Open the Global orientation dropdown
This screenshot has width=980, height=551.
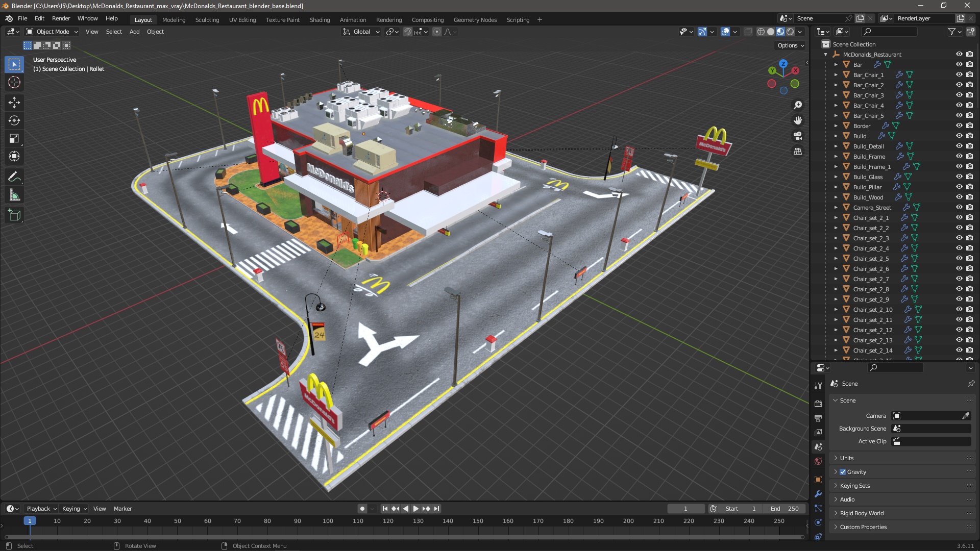pyautogui.click(x=361, y=32)
